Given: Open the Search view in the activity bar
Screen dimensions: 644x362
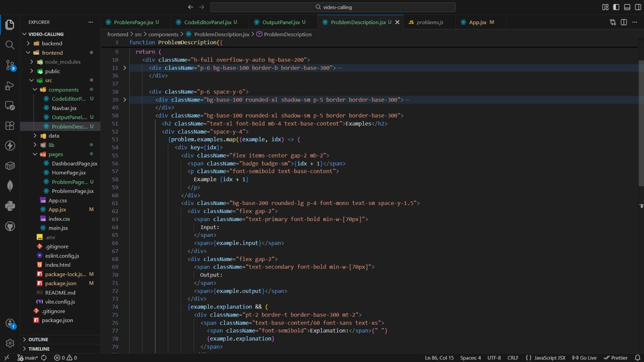Looking at the screenshot, I should (10, 45).
